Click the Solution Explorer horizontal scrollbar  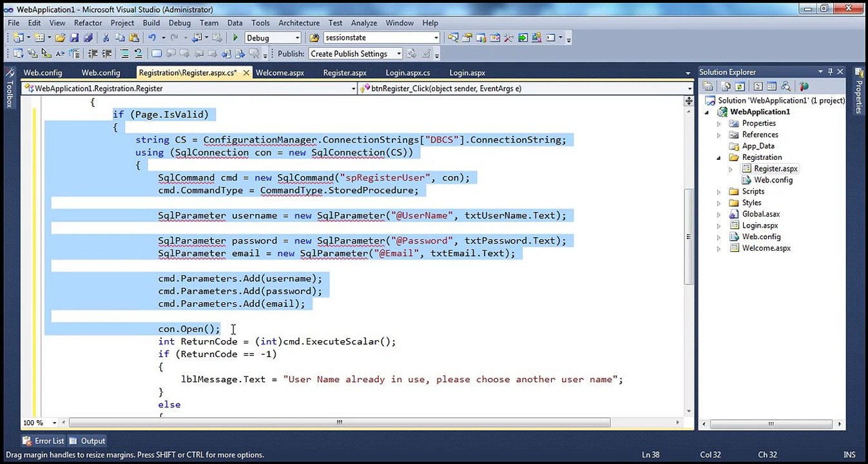click(771, 423)
